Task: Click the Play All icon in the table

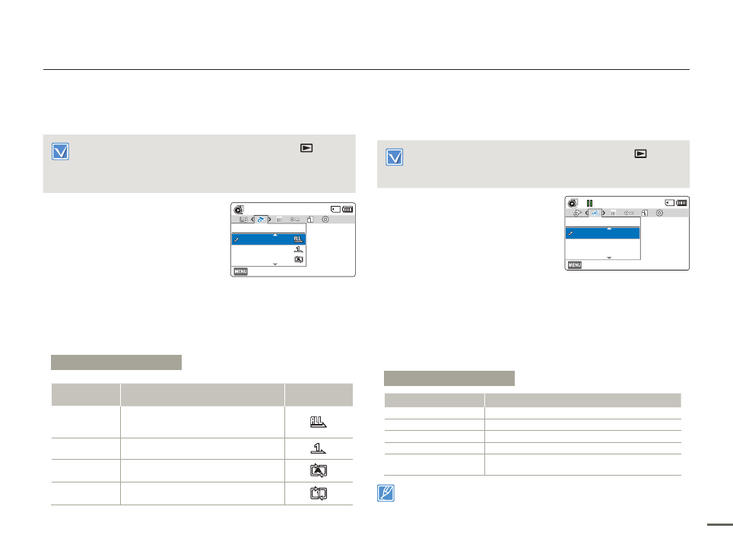Action: click(x=319, y=422)
